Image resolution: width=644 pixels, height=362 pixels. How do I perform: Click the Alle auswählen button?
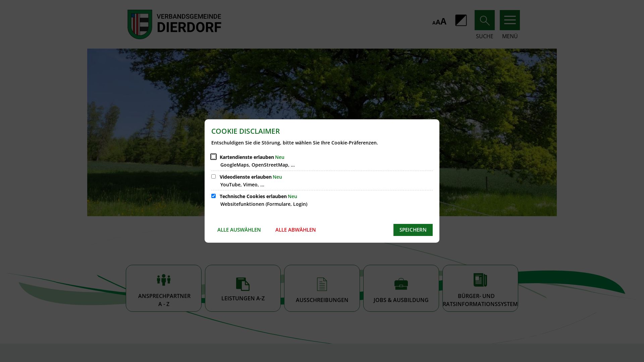click(x=239, y=230)
